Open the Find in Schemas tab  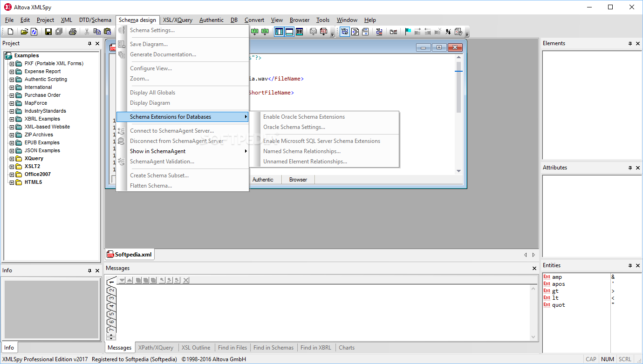click(274, 348)
